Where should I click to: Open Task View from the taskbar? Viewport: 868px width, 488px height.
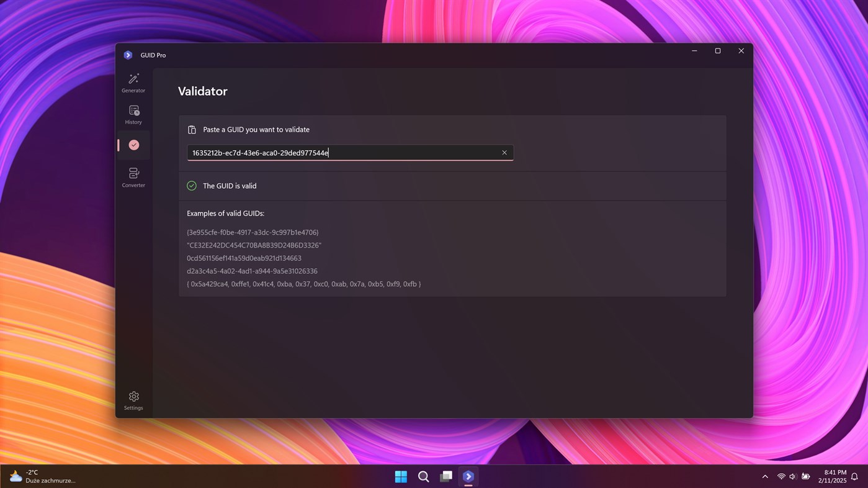point(446,476)
